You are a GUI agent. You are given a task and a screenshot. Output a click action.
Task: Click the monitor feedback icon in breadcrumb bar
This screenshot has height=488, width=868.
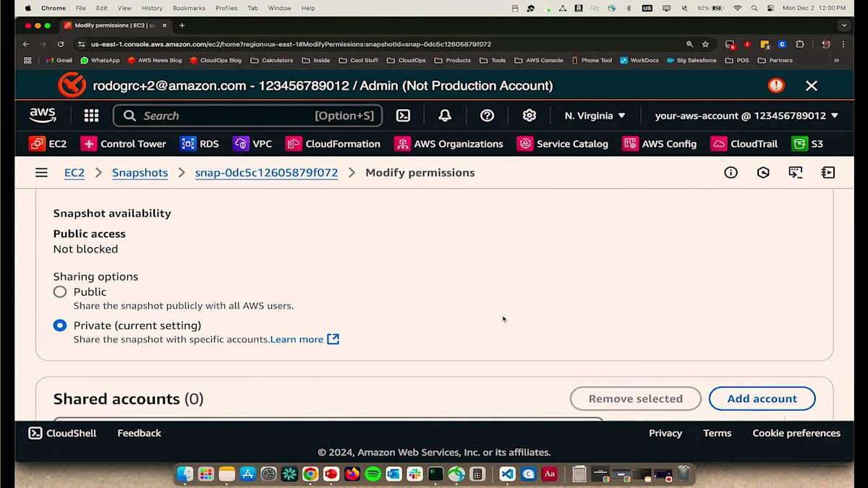point(796,173)
